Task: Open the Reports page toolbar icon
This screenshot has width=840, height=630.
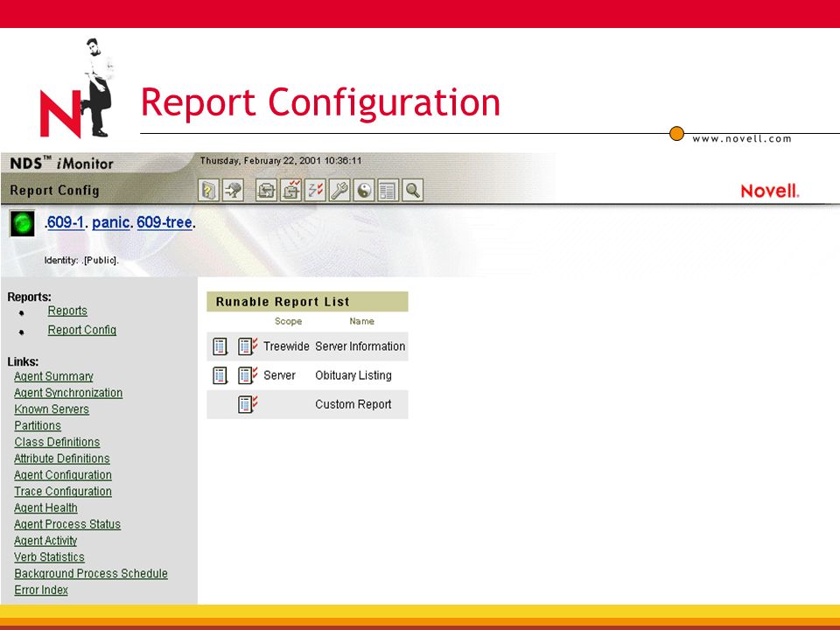Action: (x=388, y=190)
